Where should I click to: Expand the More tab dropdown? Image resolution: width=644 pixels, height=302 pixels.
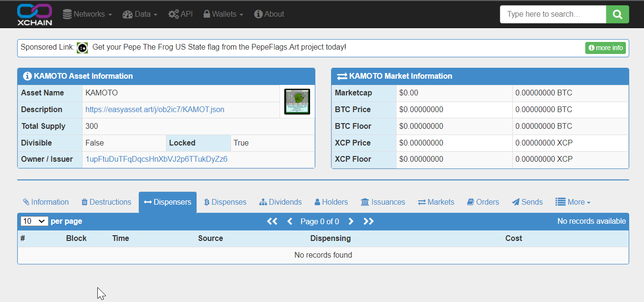[x=573, y=202]
